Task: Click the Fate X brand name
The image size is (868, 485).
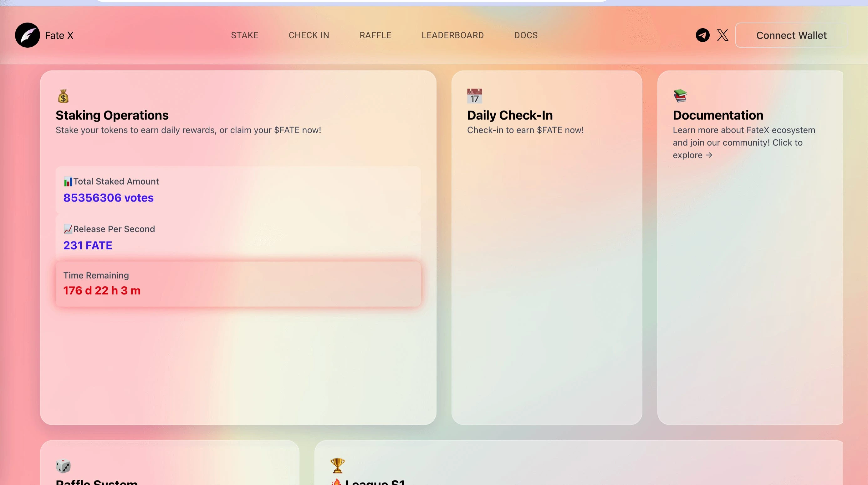Action: 59,35
